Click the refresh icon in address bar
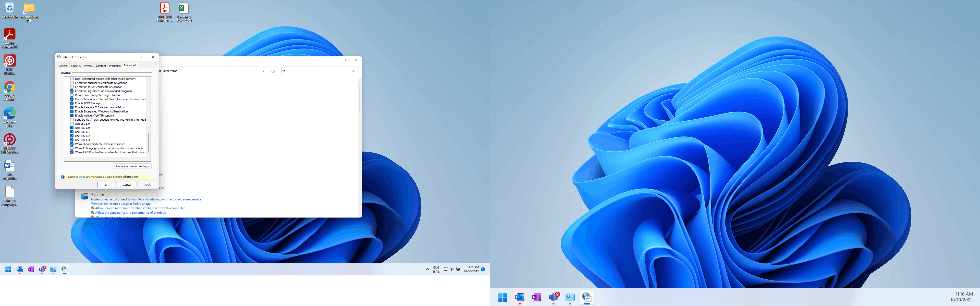 [x=273, y=71]
